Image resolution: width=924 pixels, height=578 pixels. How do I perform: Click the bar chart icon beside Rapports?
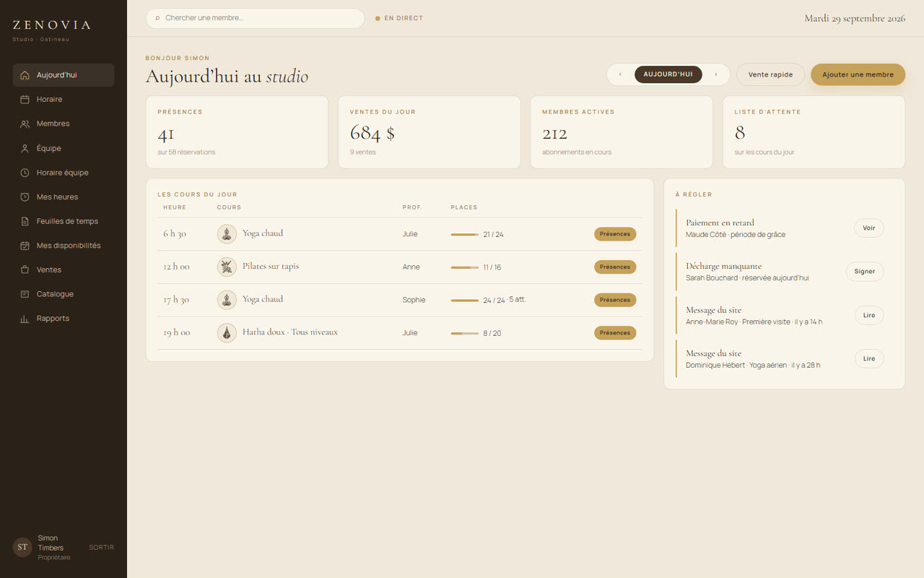tap(25, 319)
